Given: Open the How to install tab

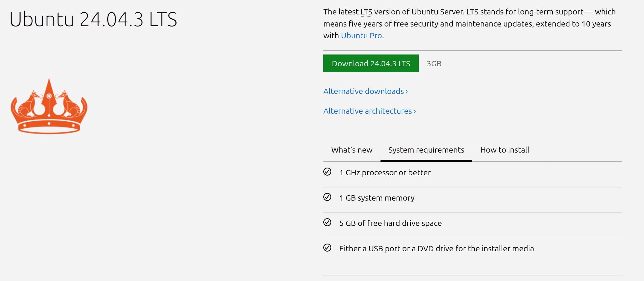Looking at the screenshot, I should coord(505,150).
